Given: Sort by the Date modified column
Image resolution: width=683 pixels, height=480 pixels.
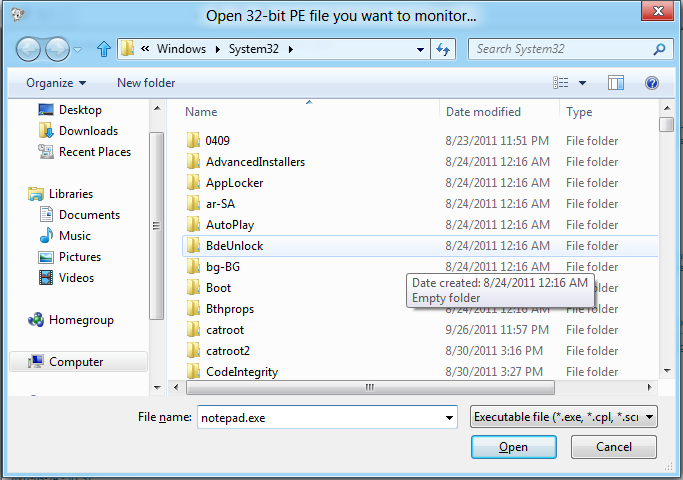Looking at the screenshot, I should [483, 112].
